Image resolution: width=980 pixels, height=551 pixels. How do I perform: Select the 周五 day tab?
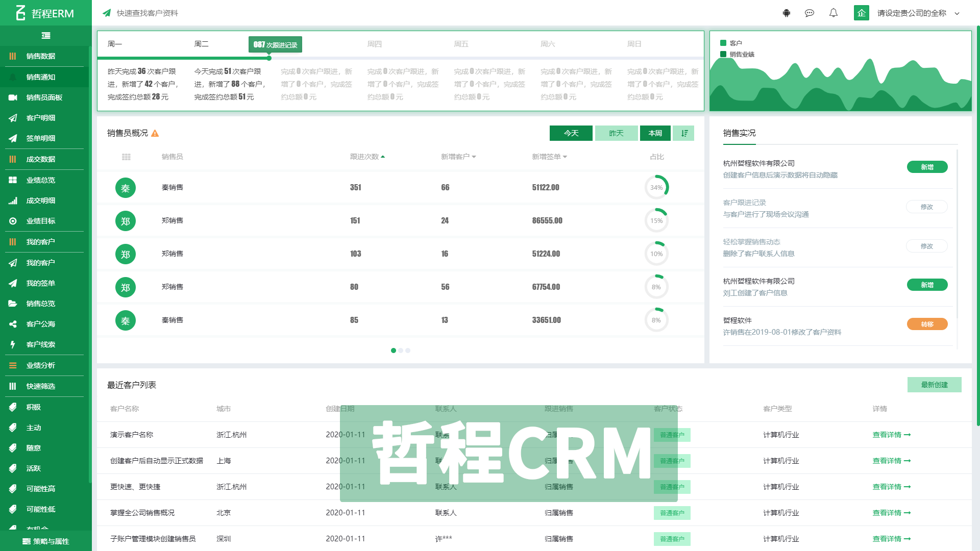pos(461,44)
